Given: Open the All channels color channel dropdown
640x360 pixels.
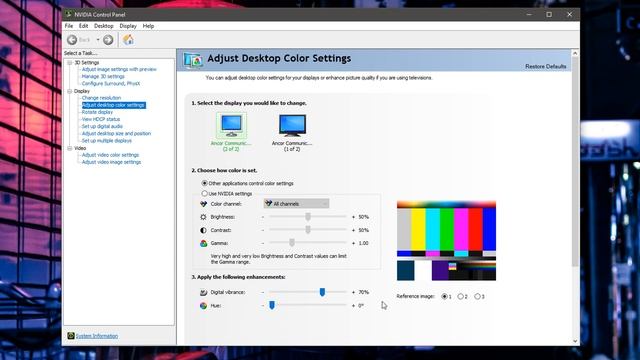Looking at the screenshot, I should 296,203.
